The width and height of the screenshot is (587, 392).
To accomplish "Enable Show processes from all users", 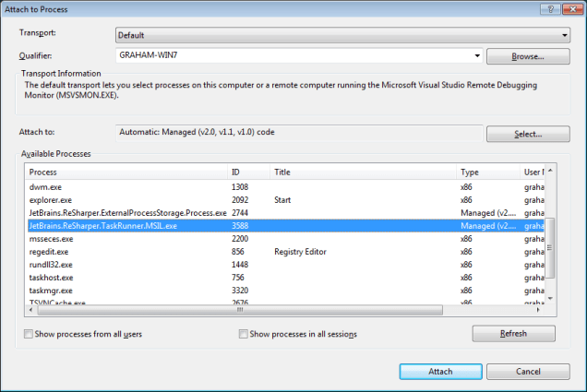I will tap(29, 334).
